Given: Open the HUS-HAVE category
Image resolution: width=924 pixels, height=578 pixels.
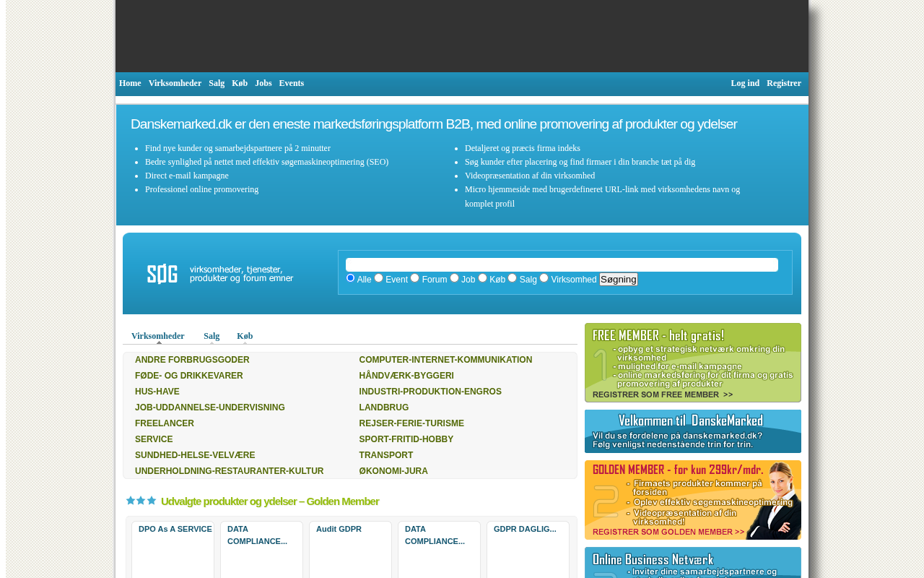Looking at the screenshot, I should click(x=157, y=392).
